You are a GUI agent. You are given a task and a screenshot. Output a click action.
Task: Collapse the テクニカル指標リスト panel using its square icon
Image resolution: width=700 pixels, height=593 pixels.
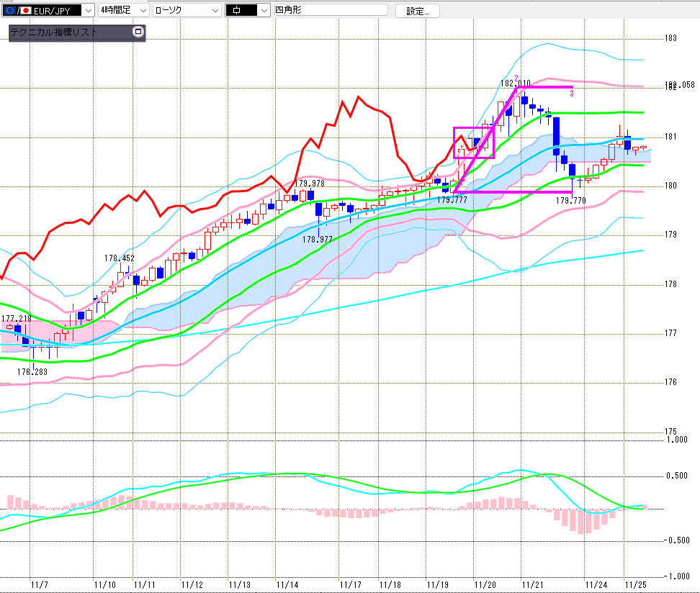click(x=138, y=32)
